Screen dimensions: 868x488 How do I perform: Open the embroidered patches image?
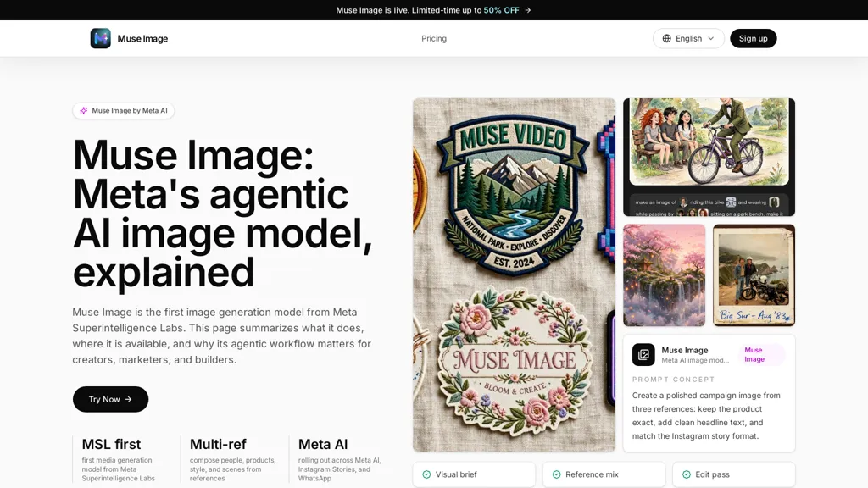tap(514, 275)
